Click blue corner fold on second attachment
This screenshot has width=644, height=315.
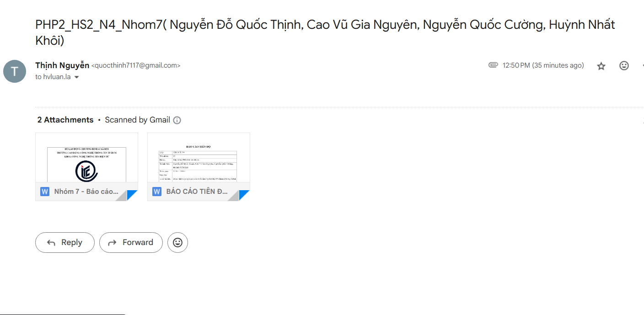244,196
